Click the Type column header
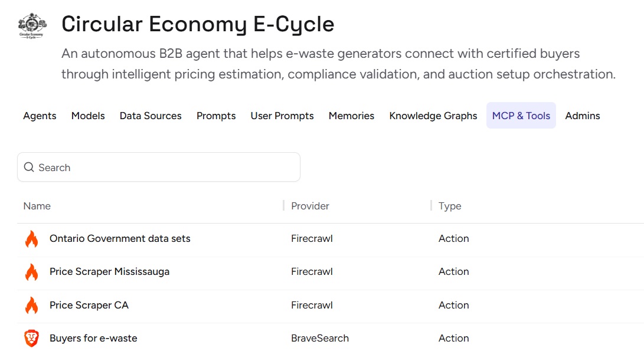644x351 pixels. [x=450, y=206]
